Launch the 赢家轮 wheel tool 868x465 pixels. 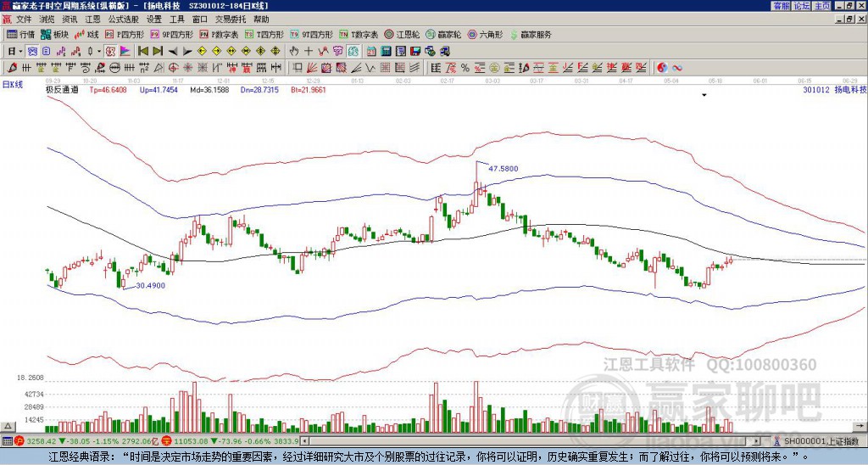point(443,34)
